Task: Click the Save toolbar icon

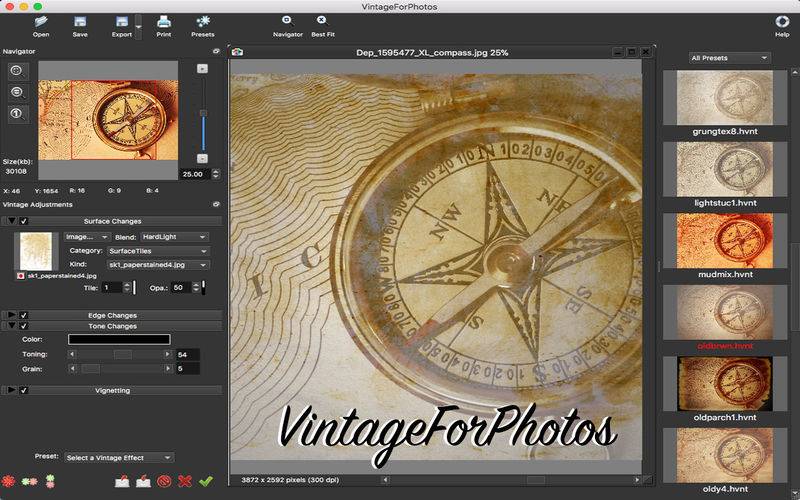Action: coord(80,21)
